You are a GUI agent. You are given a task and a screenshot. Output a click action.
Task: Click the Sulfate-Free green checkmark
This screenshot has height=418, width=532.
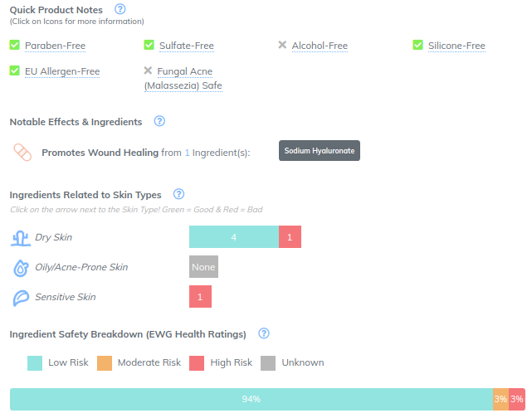pos(149,45)
